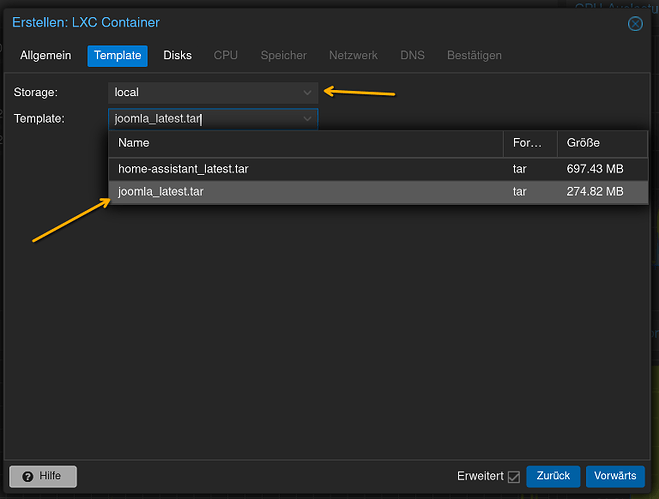Viewport: 659px width, 499px height.
Task: Switch to the Allgemein tab
Action: [45, 55]
